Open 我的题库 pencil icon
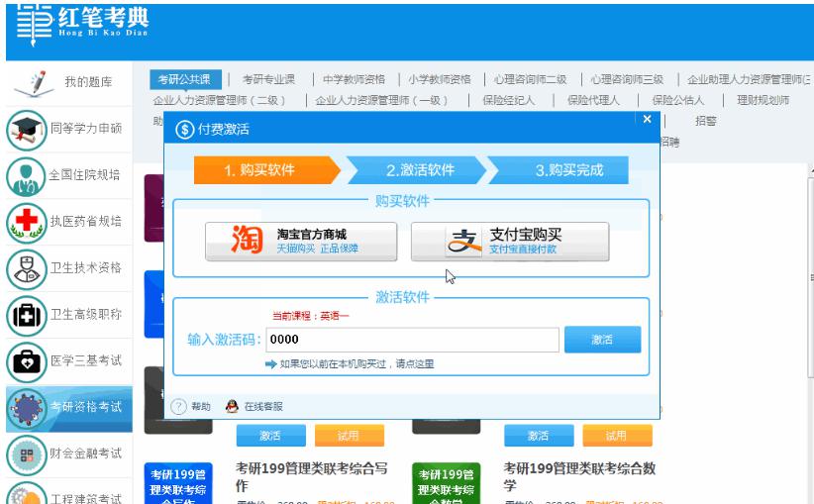The width and height of the screenshot is (814, 504). (35, 83)
